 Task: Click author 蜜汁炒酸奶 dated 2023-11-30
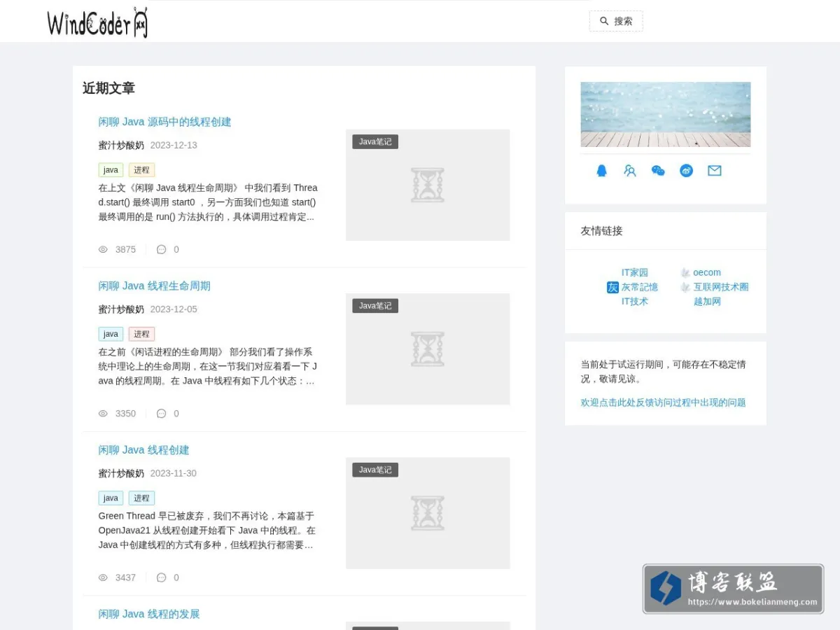121,473
